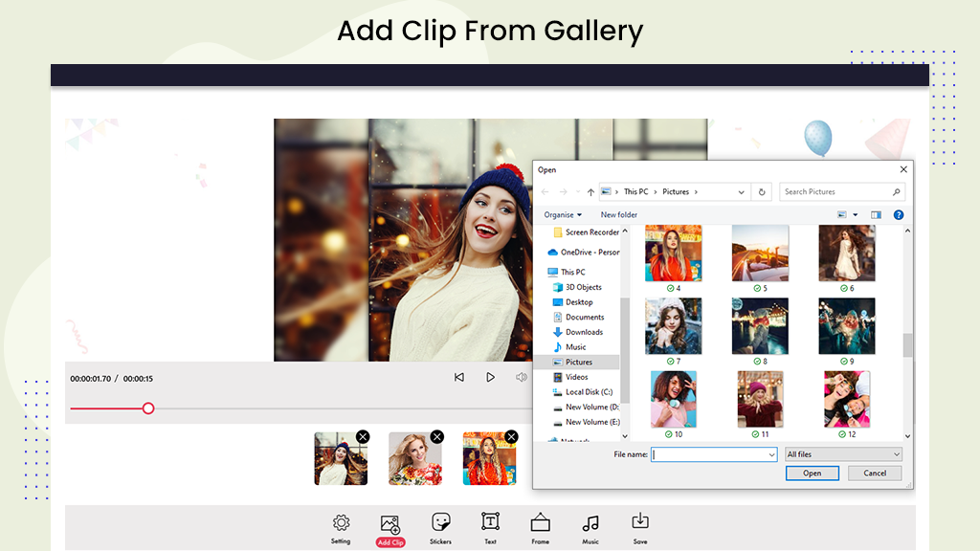Toggle the preview pane
Screen dimensions: 980x551
pos(877,215)
